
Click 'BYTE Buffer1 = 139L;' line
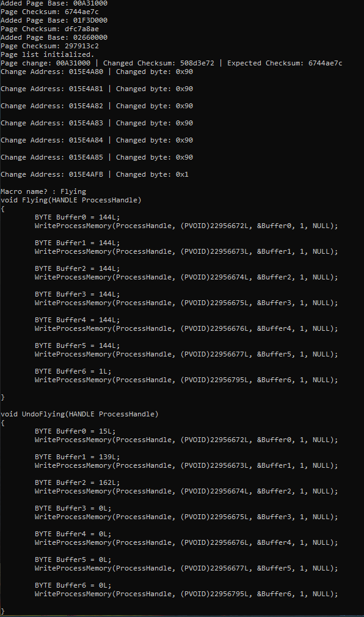[78, 457]
